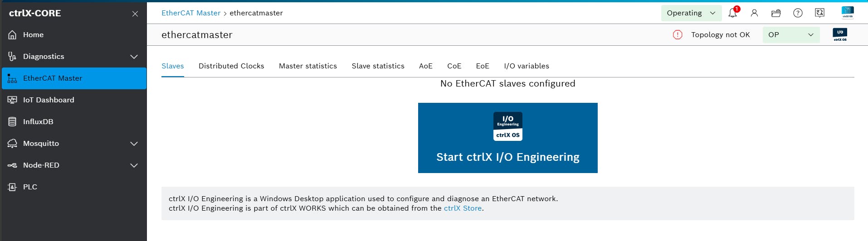Expand the Node-RED submenu chevron

tap(134, 165)
